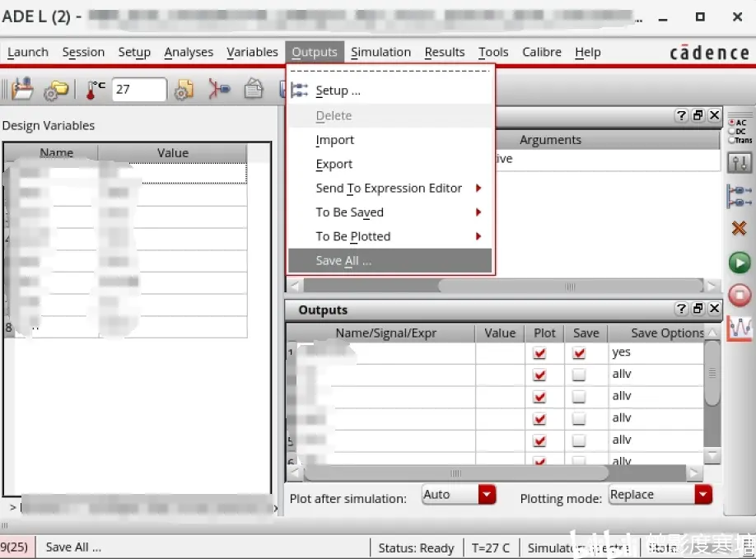Open the Analyses menu
Screen dimensions: 756x559
coord(189,52)
